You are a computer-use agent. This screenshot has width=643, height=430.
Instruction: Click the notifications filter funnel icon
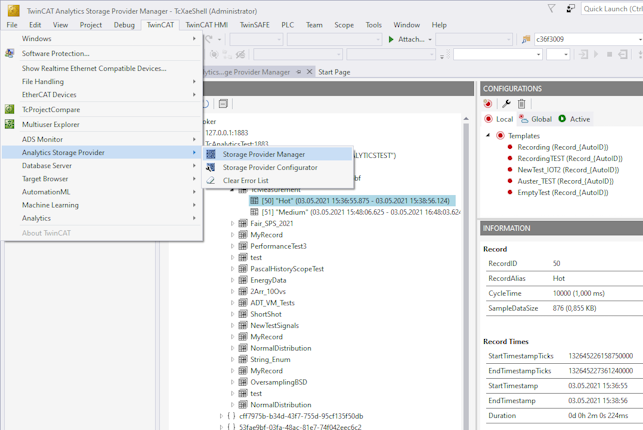point(552,9)
